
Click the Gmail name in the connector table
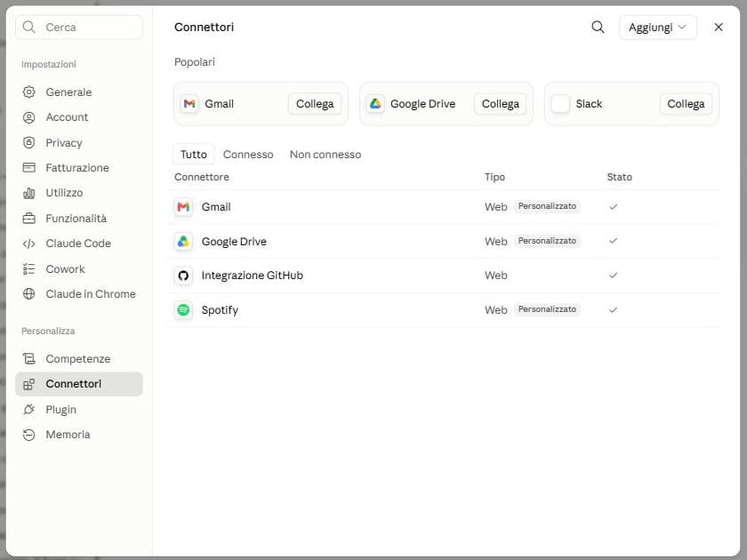click(216, 206)
